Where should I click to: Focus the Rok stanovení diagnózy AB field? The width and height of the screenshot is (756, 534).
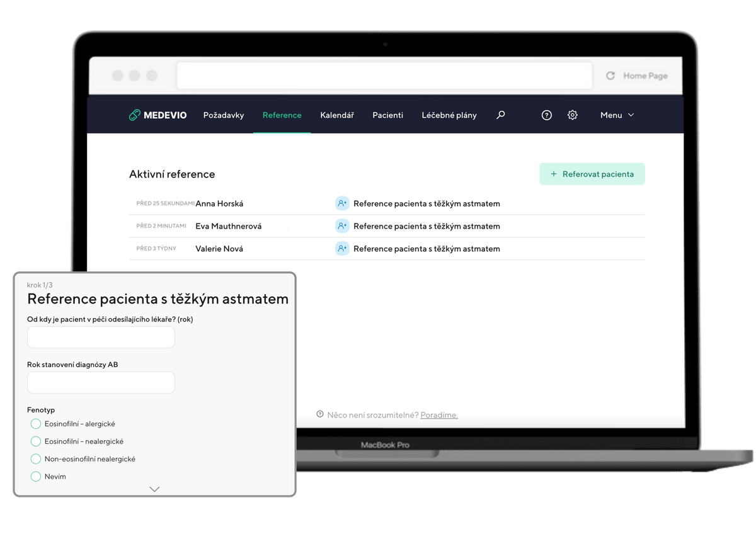point(101,383)
